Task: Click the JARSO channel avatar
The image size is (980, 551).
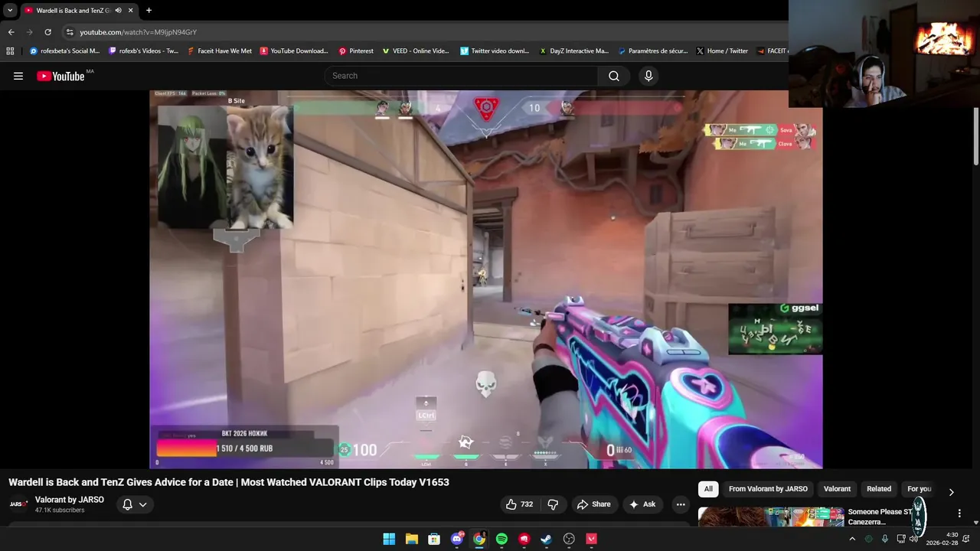Action: (x=18, y=504)
